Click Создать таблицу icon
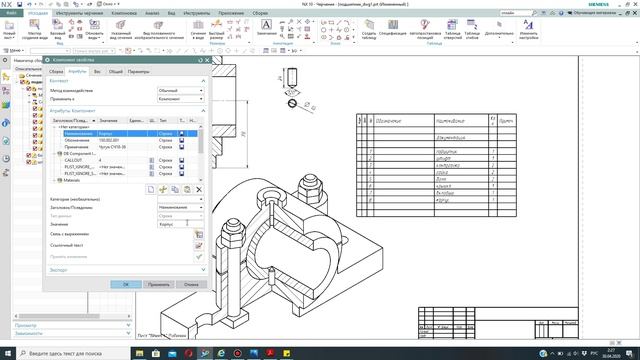 coord(369,29)
